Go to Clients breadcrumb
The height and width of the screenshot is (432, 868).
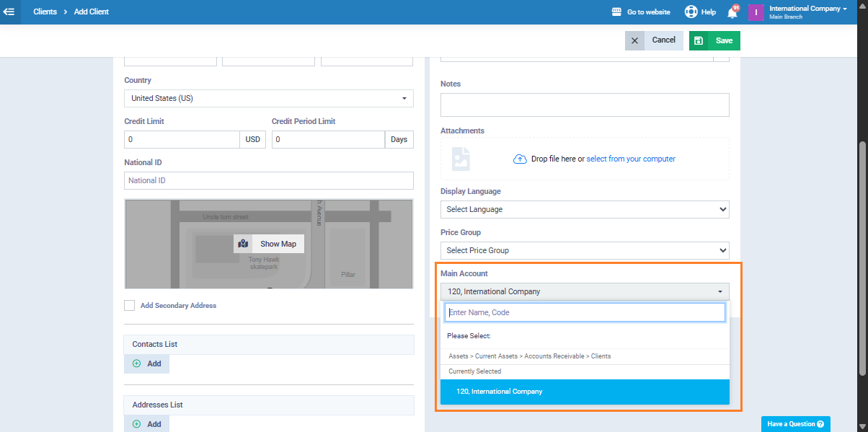(x=45, y=12)
